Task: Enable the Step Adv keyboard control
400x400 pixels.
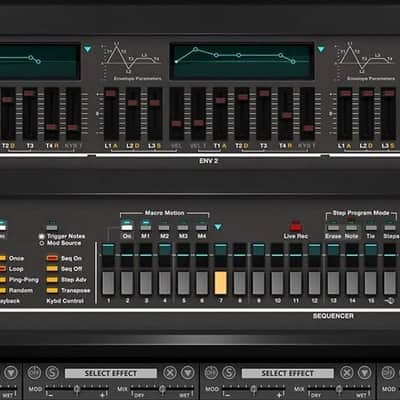Action: point(52,280)
